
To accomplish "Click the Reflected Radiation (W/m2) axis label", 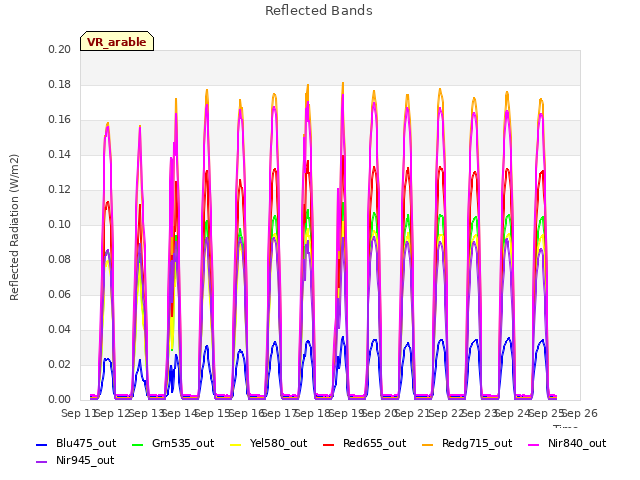I will [x=14, y=227].
